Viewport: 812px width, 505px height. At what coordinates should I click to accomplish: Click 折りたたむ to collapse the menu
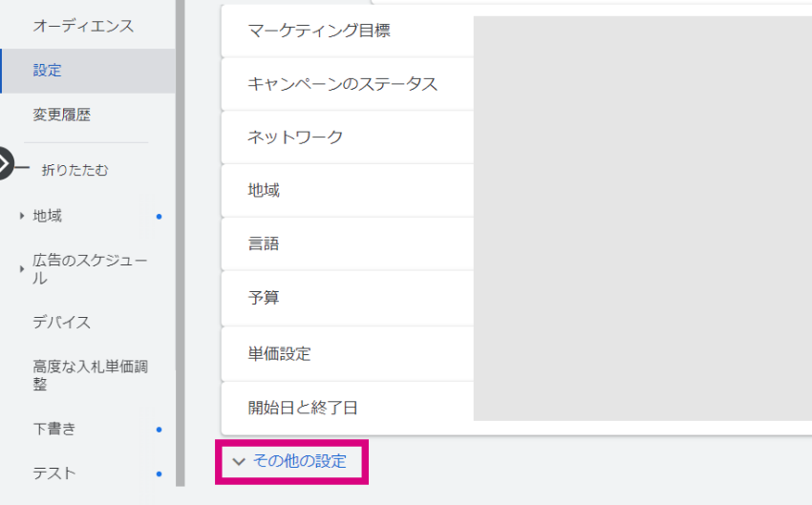(x=75, y=170)
